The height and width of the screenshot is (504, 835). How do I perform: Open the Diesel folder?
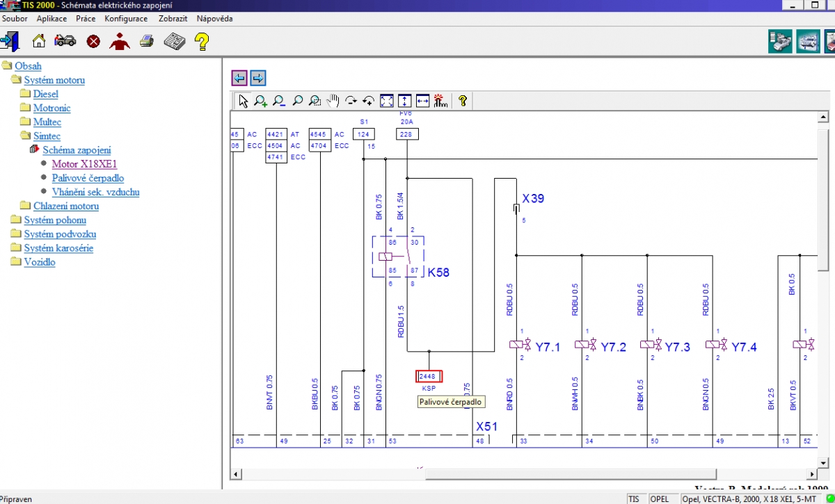pyautogui.click(x=46, y=94)
